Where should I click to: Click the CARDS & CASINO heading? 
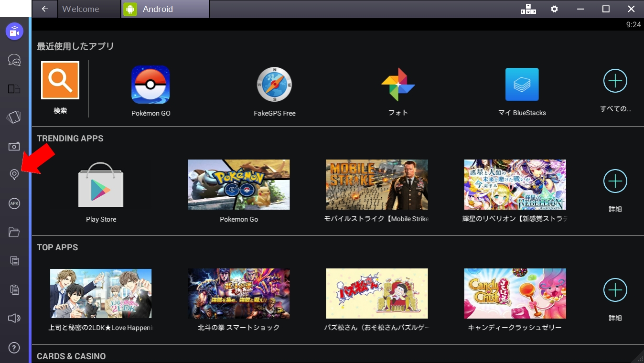[71, 356]
